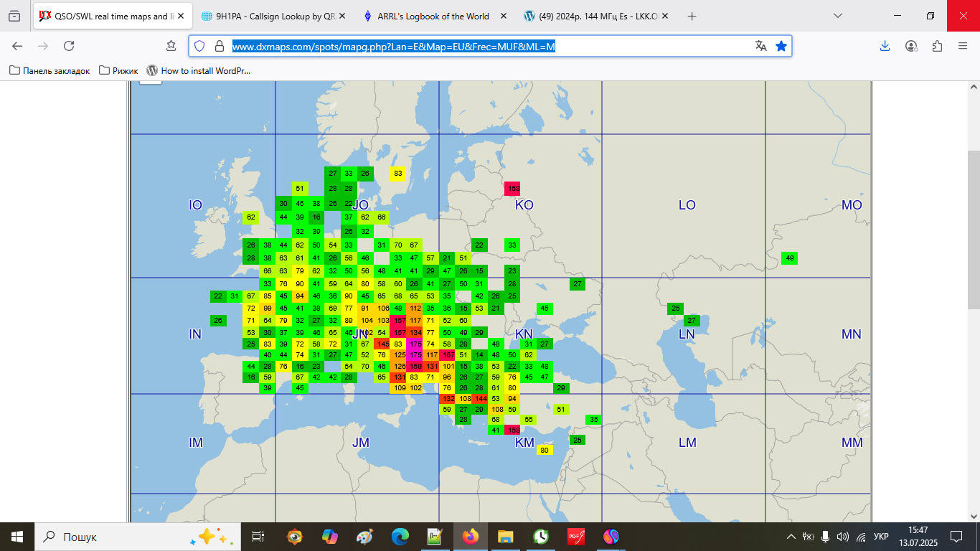Close the ARRL's Logbook of the World tab

click(504, 16)
